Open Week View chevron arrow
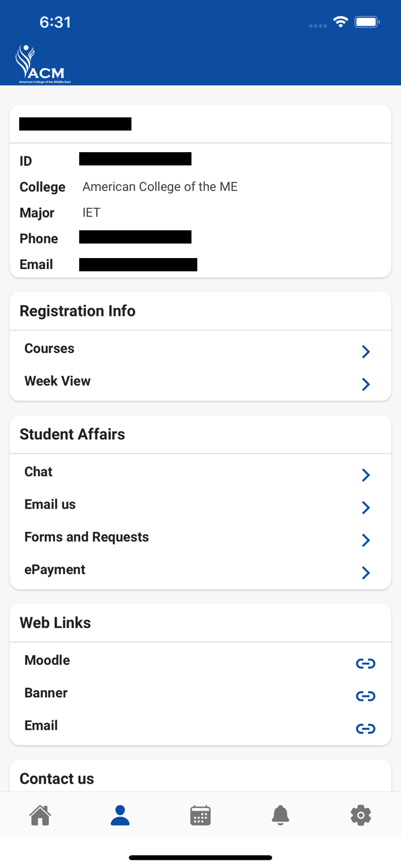Screen dimensions: 401x868 pyautogui.click(x=366, y=384)
